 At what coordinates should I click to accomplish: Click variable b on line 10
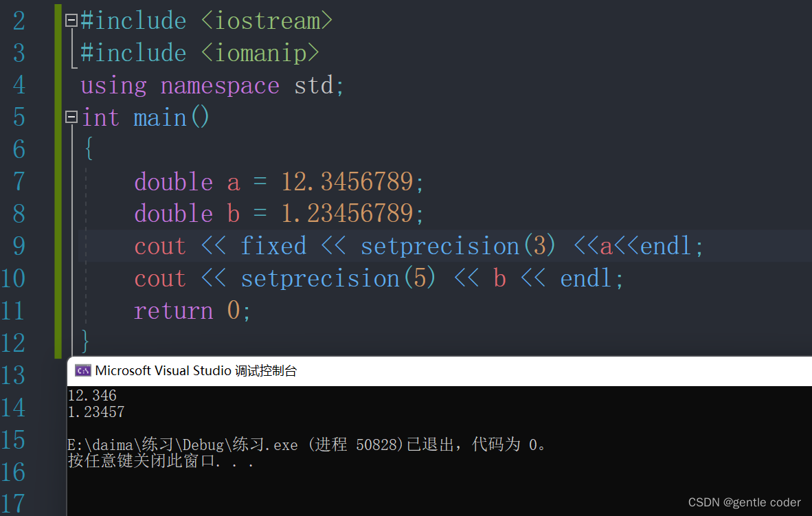(499, 278)
